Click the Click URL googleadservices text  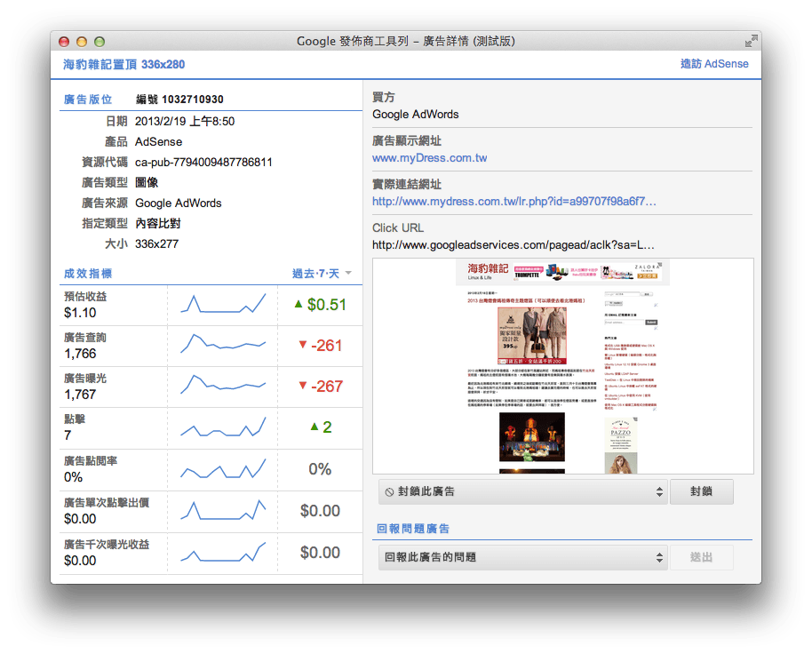(x=513, y=244)
